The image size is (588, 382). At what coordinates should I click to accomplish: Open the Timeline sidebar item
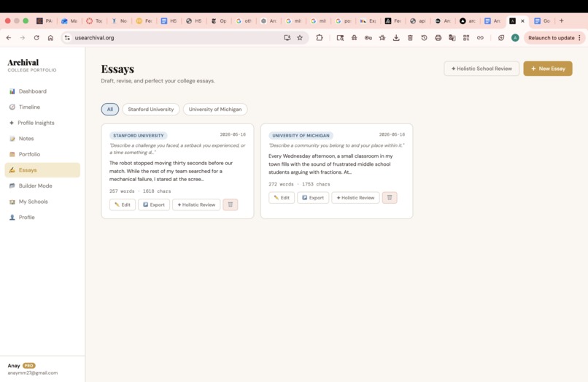pos(42,107)
